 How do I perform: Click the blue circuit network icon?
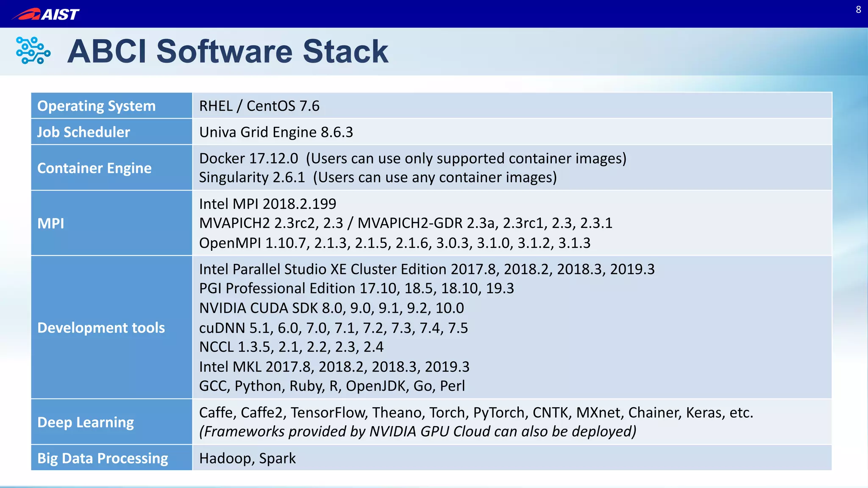coord(33,51)
